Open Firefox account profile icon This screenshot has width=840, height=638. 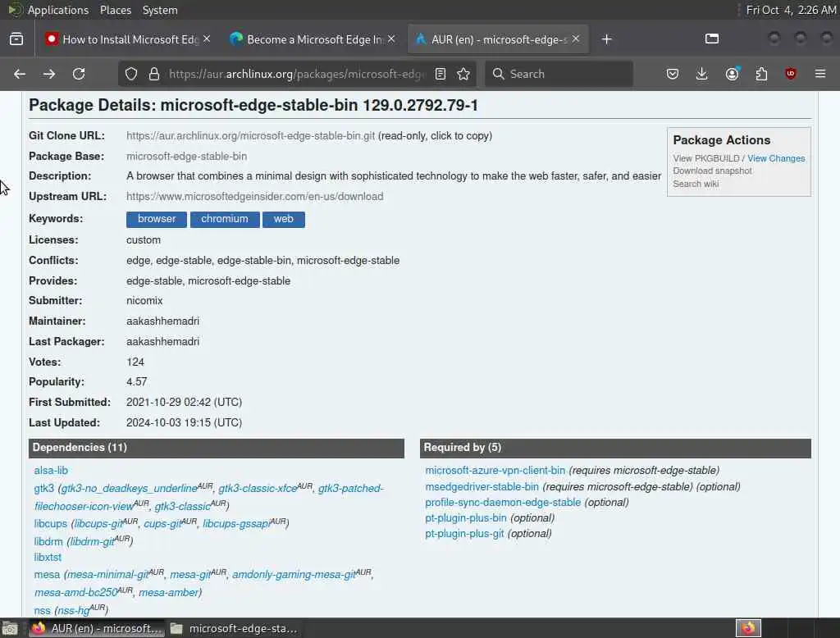[x=732, y=74]
